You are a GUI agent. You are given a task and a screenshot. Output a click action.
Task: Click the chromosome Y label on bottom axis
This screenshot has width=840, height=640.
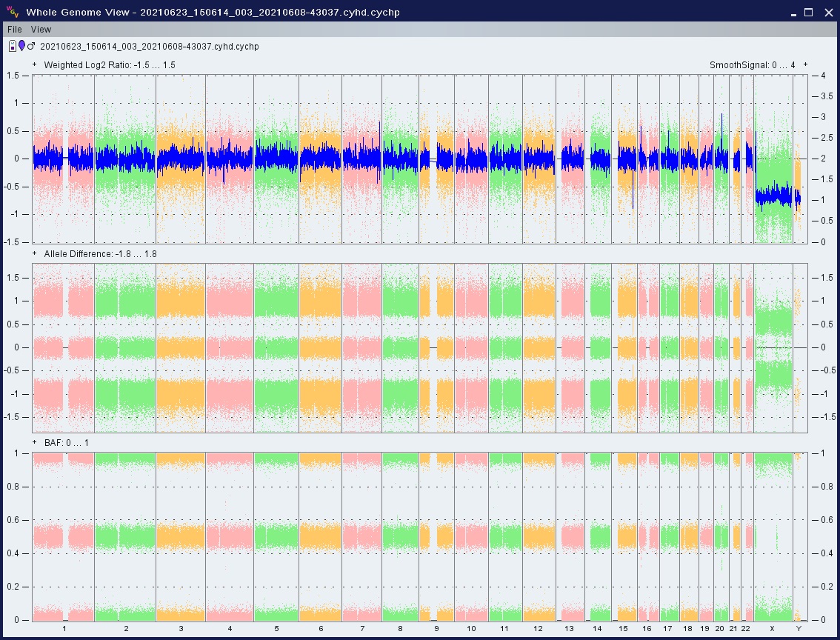point(798,629)
